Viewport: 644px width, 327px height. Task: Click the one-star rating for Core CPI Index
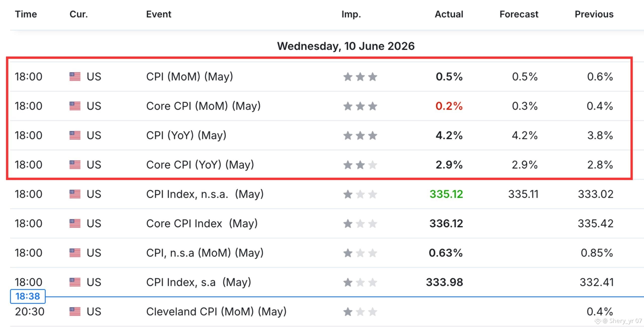360,224
